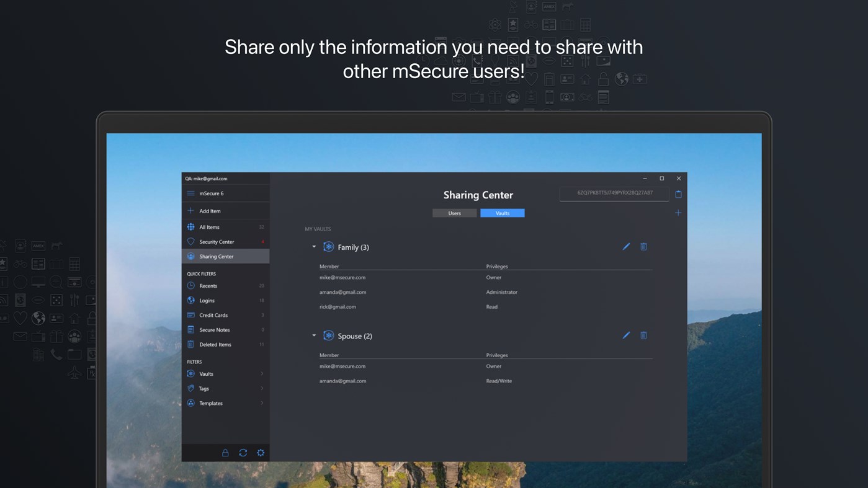Delete the Spouse vault using trash icon

click(643, 335)
